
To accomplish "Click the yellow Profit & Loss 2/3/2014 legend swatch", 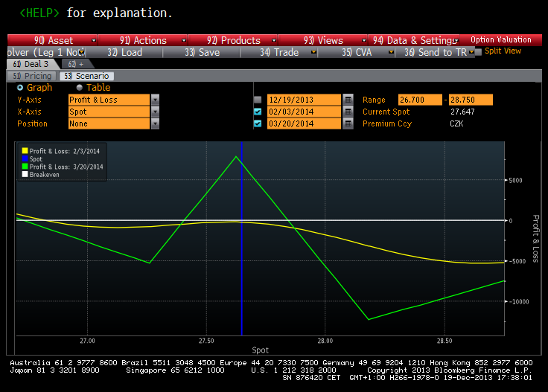I will click(x=25, y=151).
